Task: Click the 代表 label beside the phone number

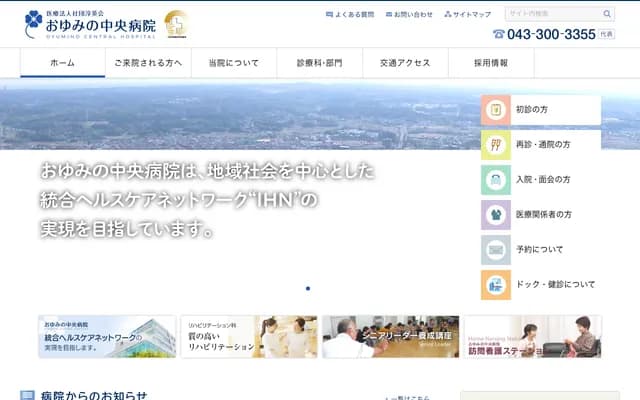Action: pyautogui.click(x=606, y=34)
